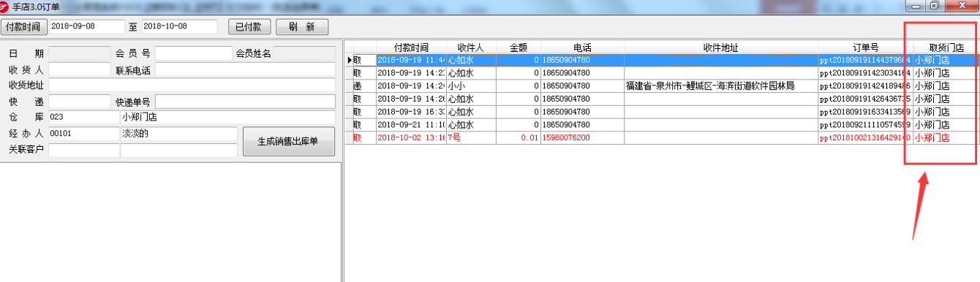Click phone cell in the 小小 row
Image resolution: width=980 pixels, height=282 pixels.
582,86
